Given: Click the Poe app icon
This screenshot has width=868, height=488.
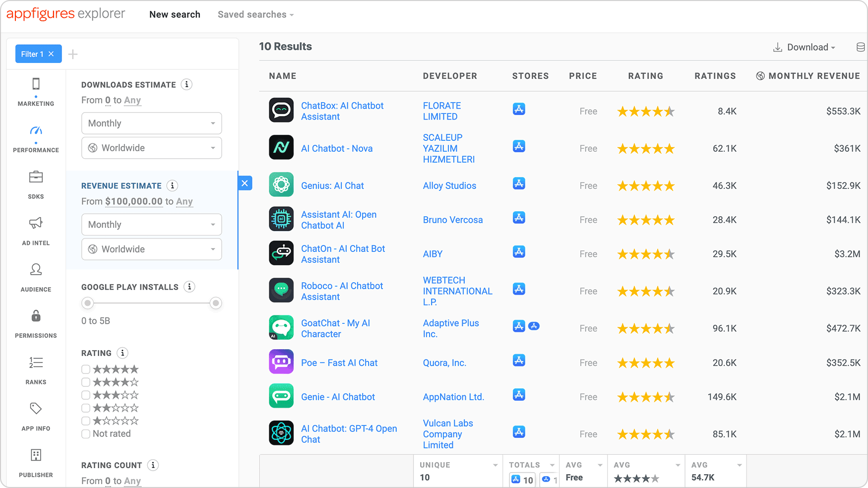Looking at the screenshot, I should point(281,362).
